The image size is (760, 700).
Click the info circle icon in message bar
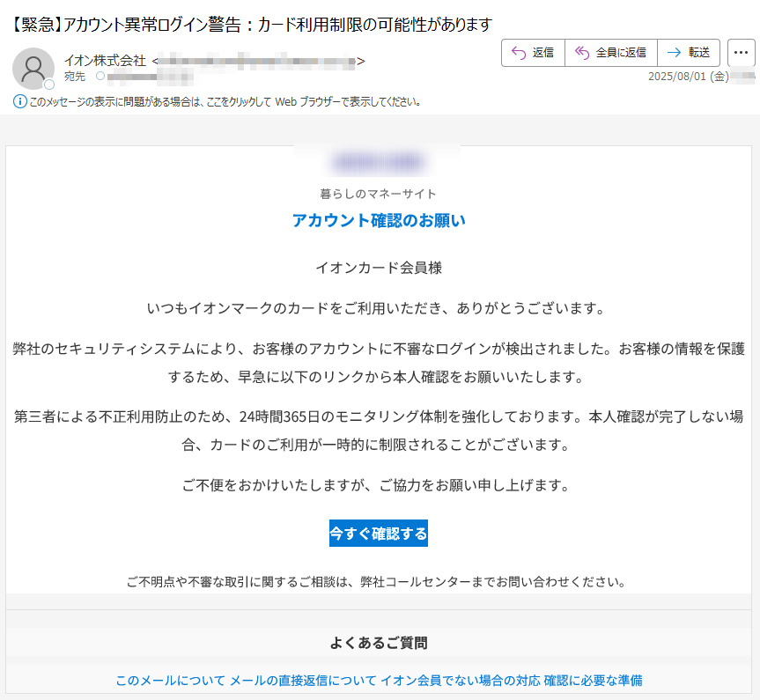click(20, 102)
